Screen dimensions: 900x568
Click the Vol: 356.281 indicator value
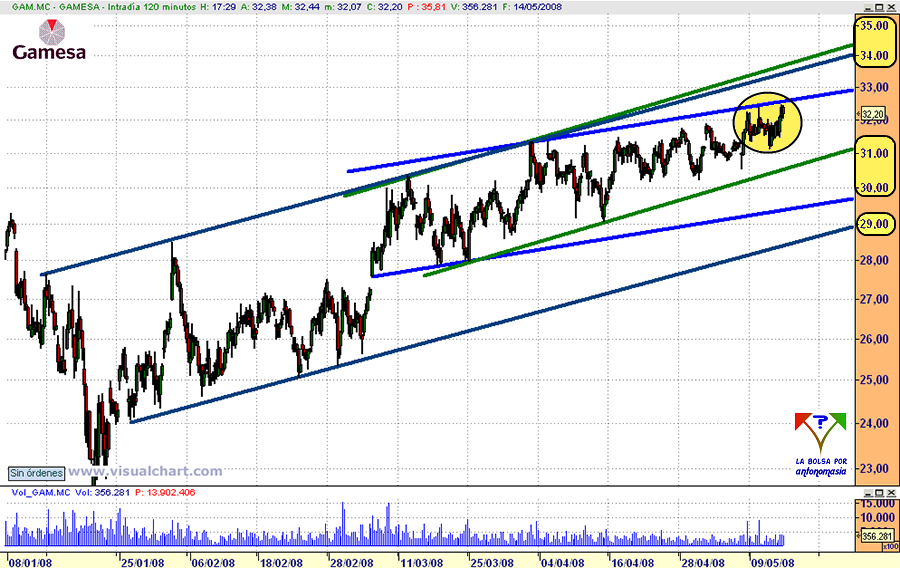103,492
